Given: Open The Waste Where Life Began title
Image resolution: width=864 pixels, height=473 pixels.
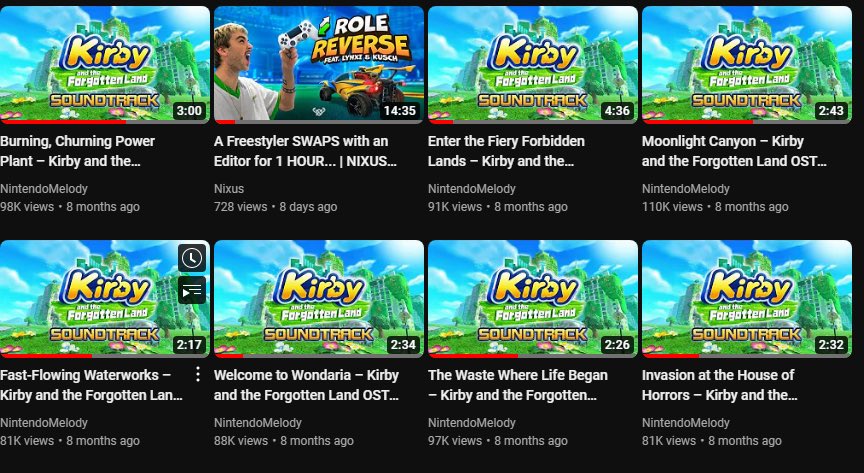Looking at the screenshot, I should 518,385.
